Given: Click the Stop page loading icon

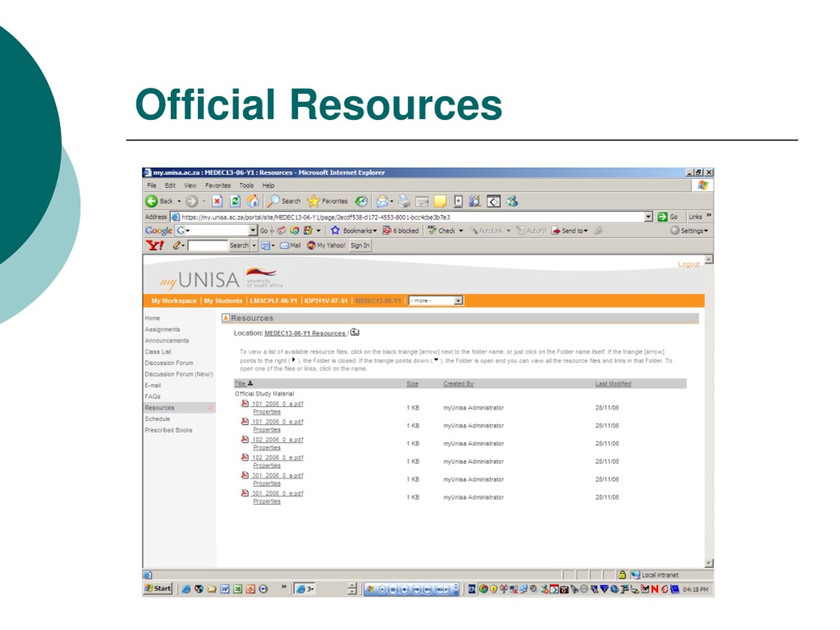Looking at the screenshot, I should 217,201.
